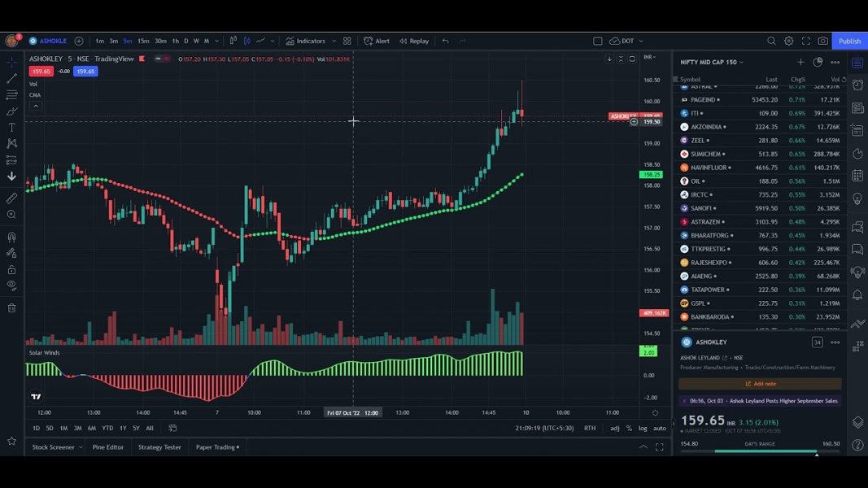Take a chart snapshot with camera icon

click(823, 41)
